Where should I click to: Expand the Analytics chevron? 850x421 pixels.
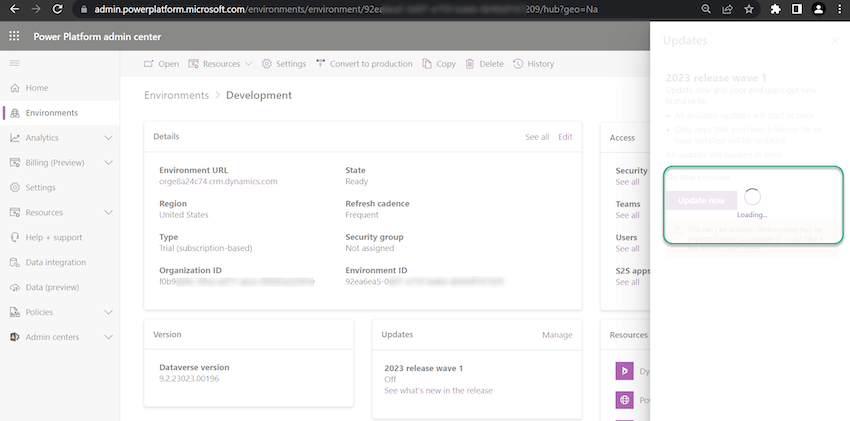click(108, 138)
